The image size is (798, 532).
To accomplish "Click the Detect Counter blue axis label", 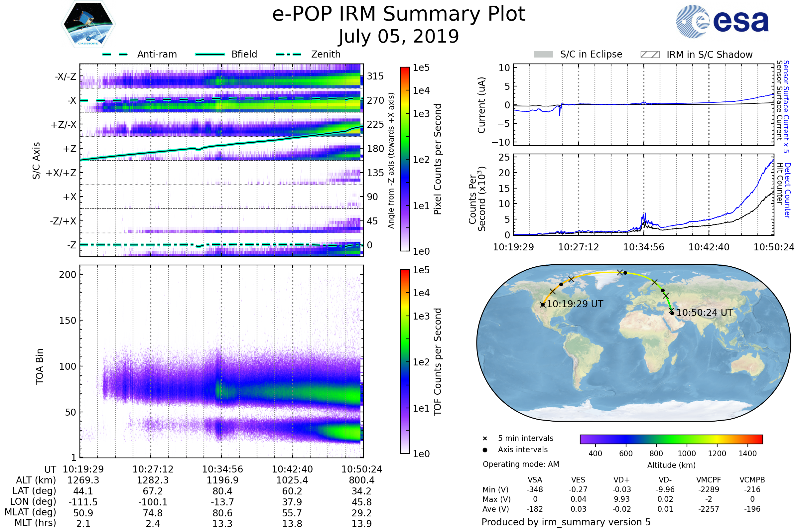I will (x=788, y=191).
